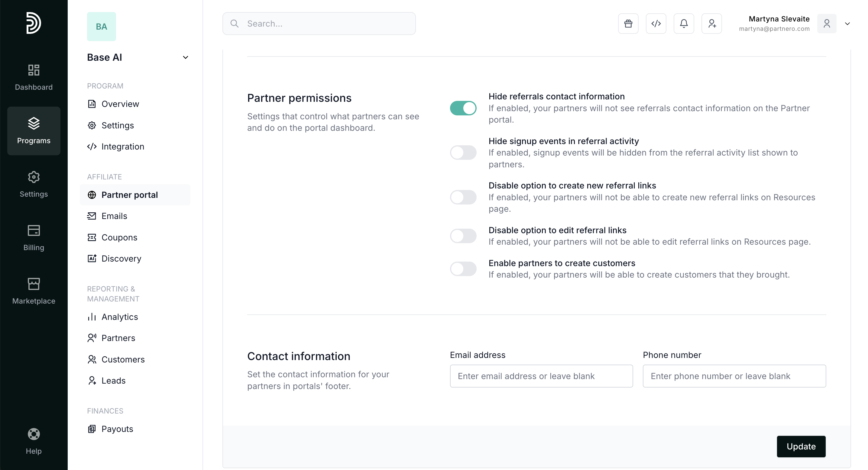The width and height of the screenshot is (868, 470).
Task: Toggle Enable partners to create customers
Action: [463, 269]
